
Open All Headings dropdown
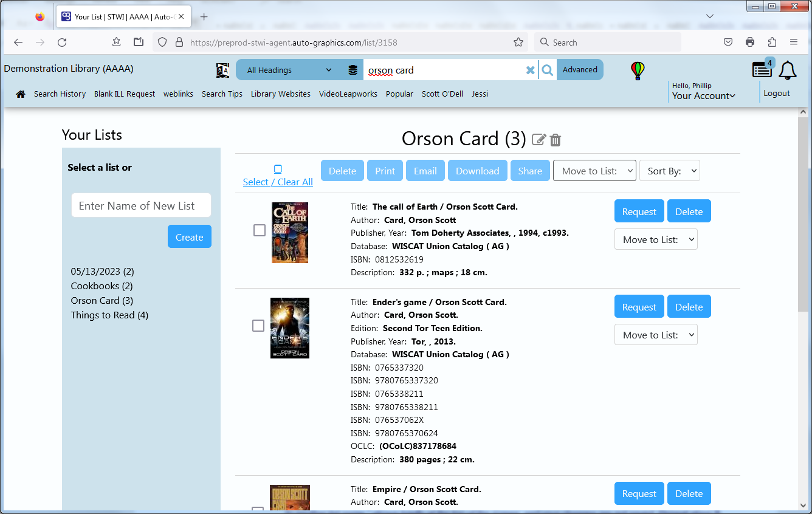pyautogui.click(x=289, y=70)
